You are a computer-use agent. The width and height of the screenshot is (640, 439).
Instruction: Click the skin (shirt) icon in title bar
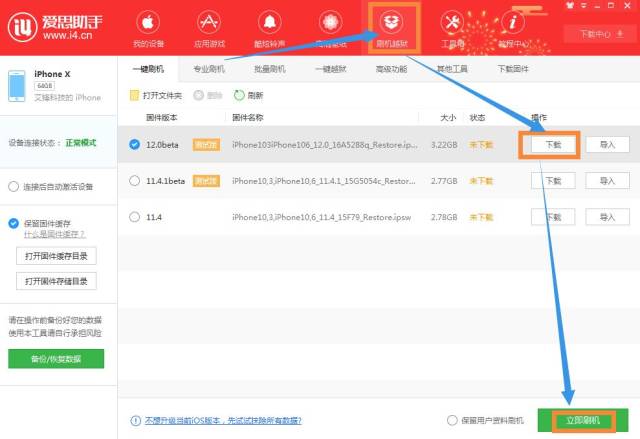coord(570,5)
